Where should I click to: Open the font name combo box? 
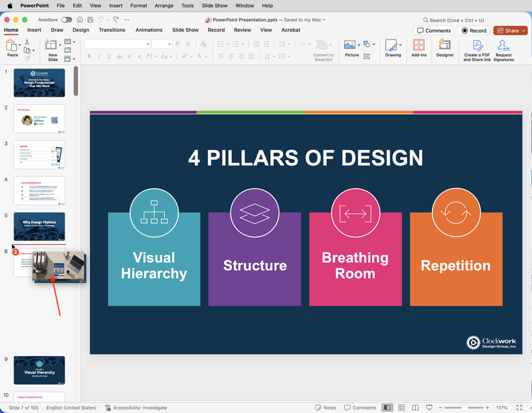pyautogui.click(x=117, y=44)
